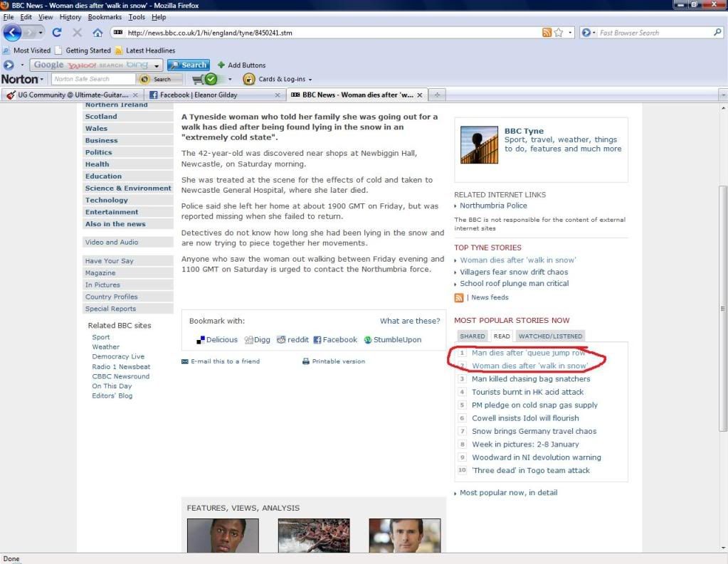Click the blue toolbar Search button
The width and height of the screenshot is (728, 564).
pos(189,65)
